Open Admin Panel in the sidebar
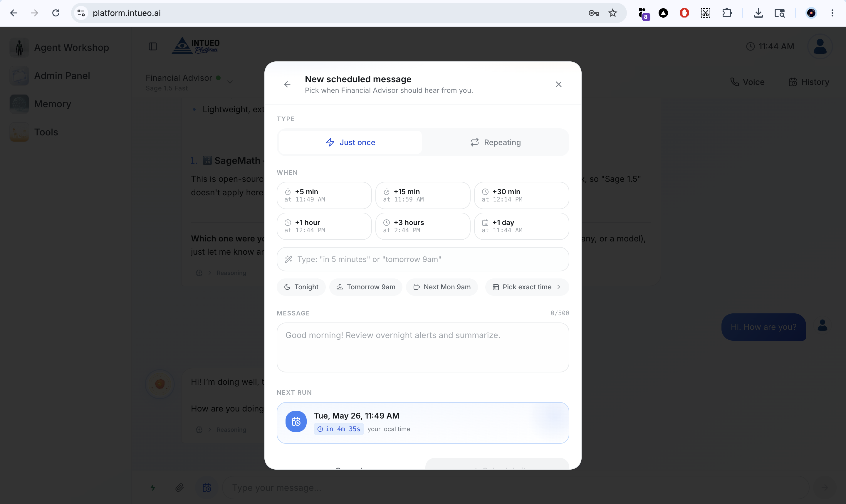Image resolution: width=846 pixels, height=504 pixels. click(x=50, y=76)
